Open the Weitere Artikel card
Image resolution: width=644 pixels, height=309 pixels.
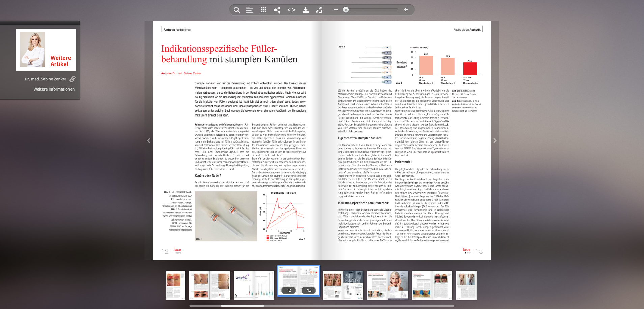click(x=46, y=50)
